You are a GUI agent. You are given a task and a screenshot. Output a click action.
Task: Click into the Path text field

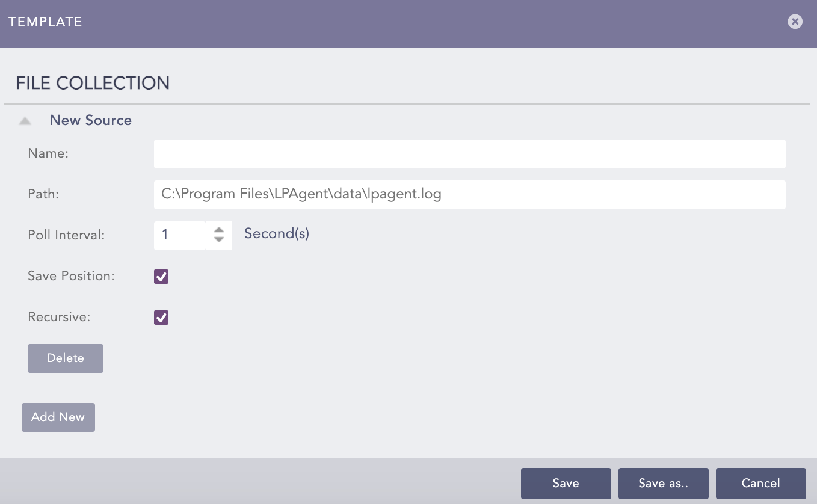coord(469,195)
